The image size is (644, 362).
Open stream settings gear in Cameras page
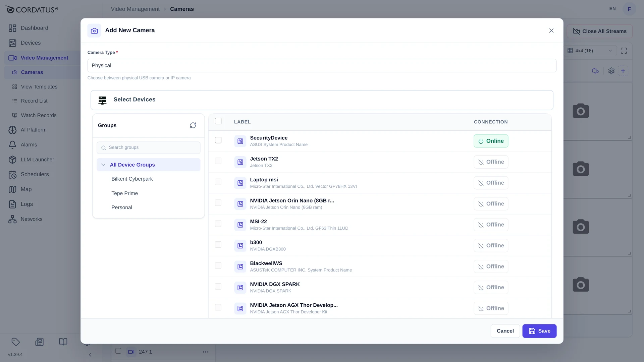pyautogui.click(x=611, y=71)
